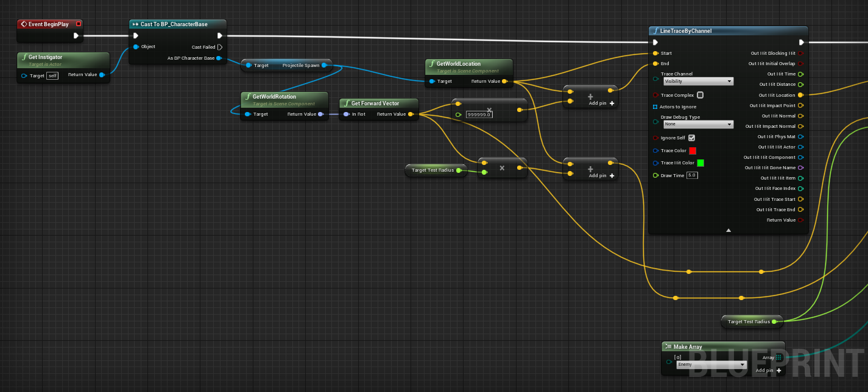Click the Make Array output Array pin
868x392 pixels.
point(779,358)
